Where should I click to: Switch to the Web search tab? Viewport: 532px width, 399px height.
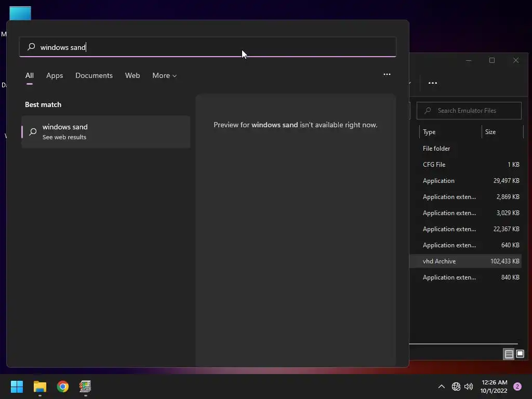[x=132, y=75]
